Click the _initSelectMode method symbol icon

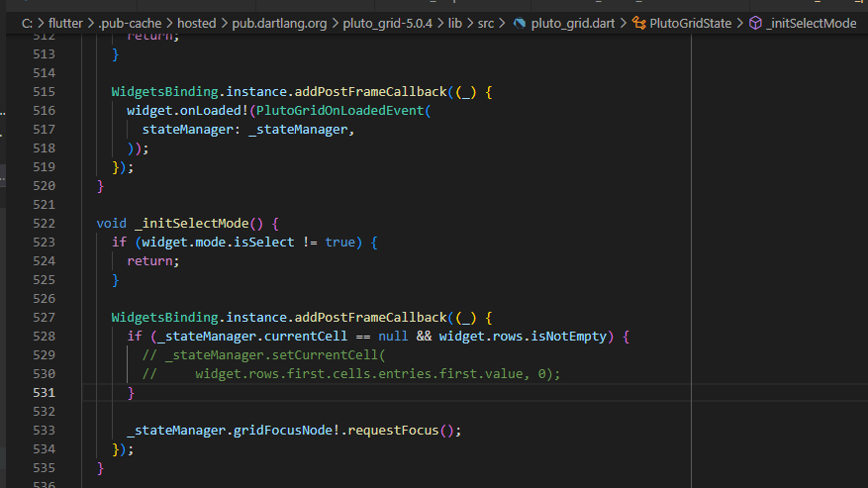click(755, 24)
